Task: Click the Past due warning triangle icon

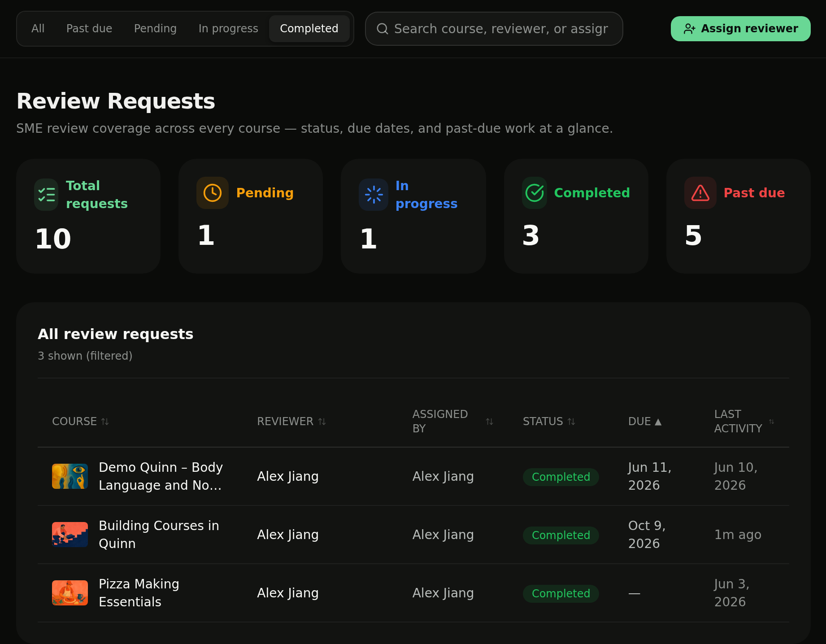Action: [700, 193]
